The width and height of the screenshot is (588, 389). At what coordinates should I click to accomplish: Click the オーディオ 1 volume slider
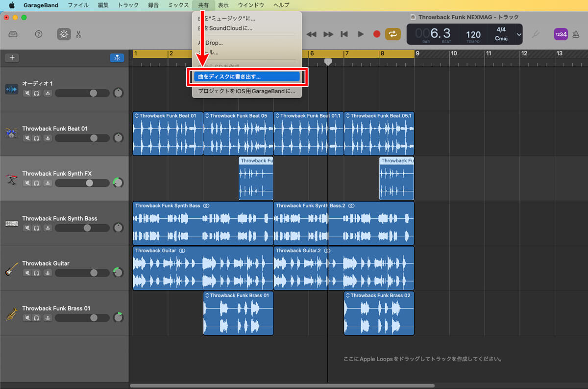tap(82, 93)
